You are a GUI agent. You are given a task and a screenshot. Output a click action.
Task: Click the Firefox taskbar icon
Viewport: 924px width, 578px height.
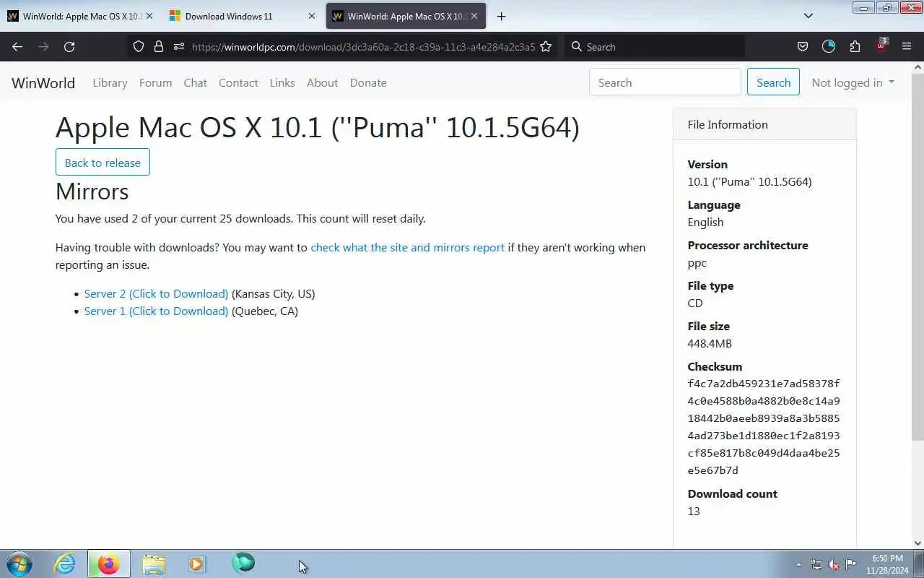pyautogui.click(x=109, y=564)
